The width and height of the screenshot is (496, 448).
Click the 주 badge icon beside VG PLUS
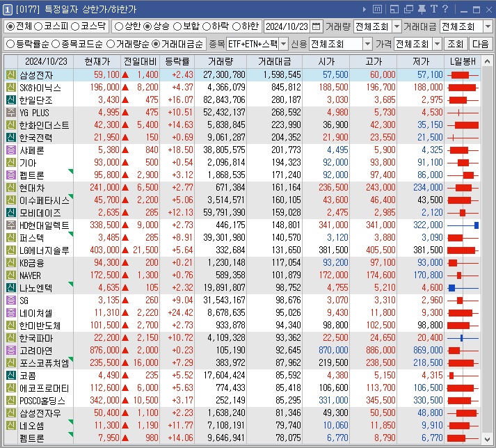[x=11, y=112]
